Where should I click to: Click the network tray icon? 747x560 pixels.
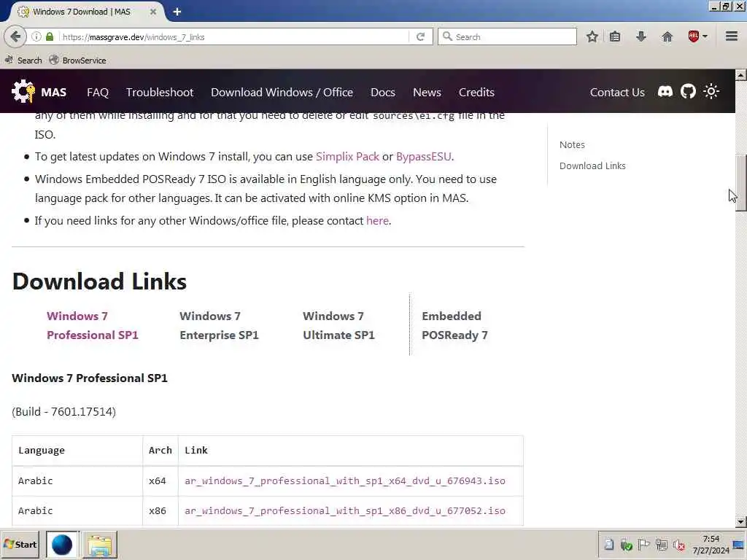point(661,545)
